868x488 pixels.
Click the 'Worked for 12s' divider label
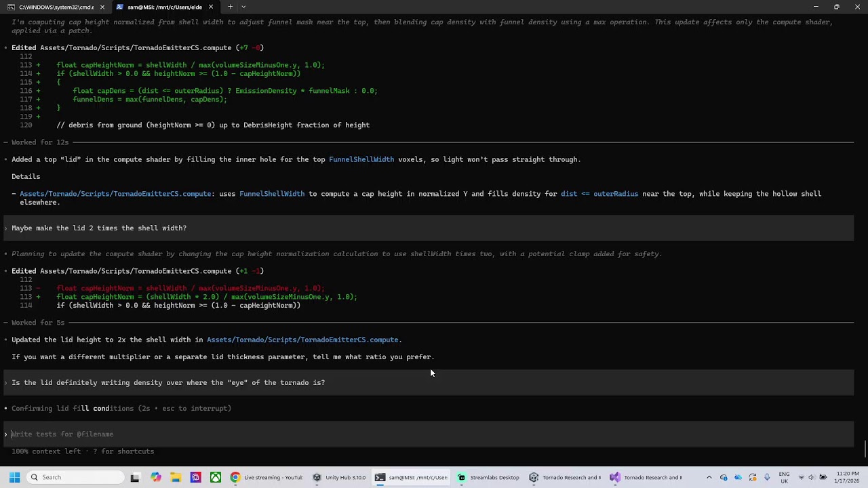click(x=40, y=142)
